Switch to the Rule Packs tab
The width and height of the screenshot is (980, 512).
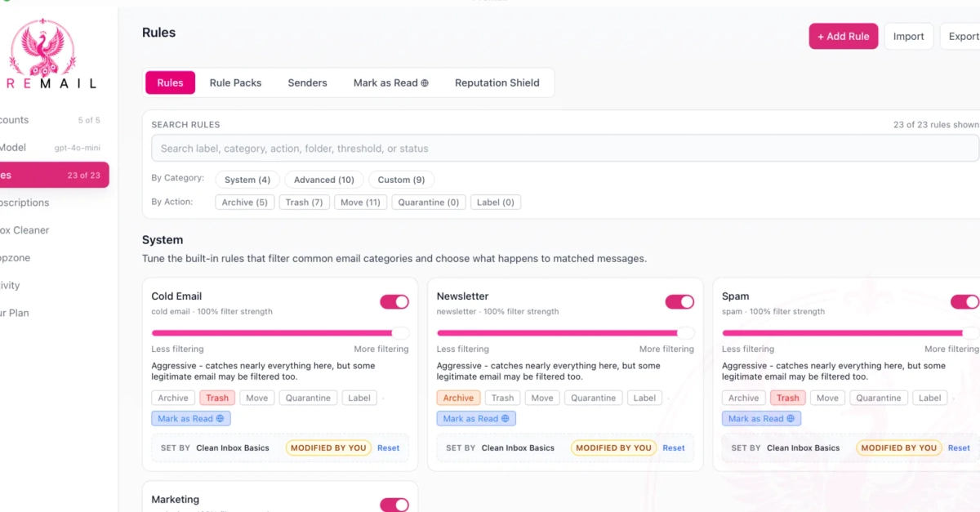(x=235, y=82)
